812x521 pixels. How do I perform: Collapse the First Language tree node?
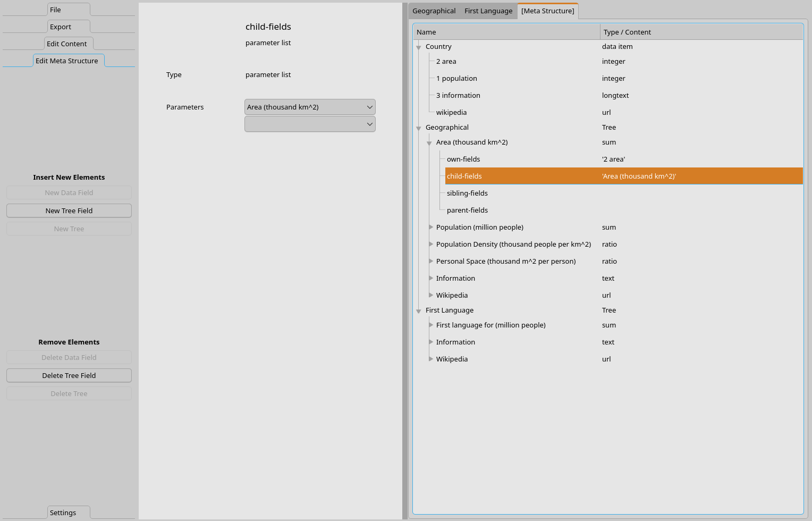coord(419,311)
